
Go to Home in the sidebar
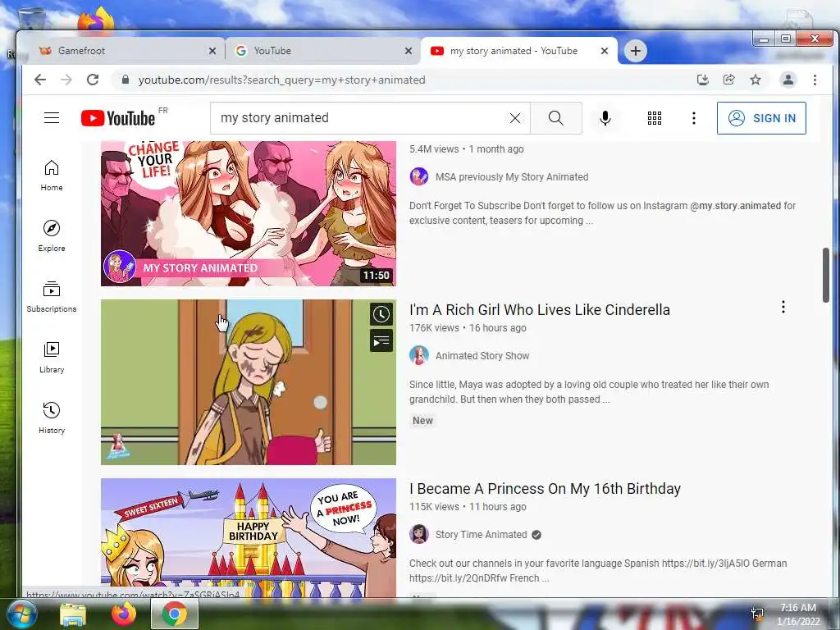pyautogui.click(x=52, y=176)
